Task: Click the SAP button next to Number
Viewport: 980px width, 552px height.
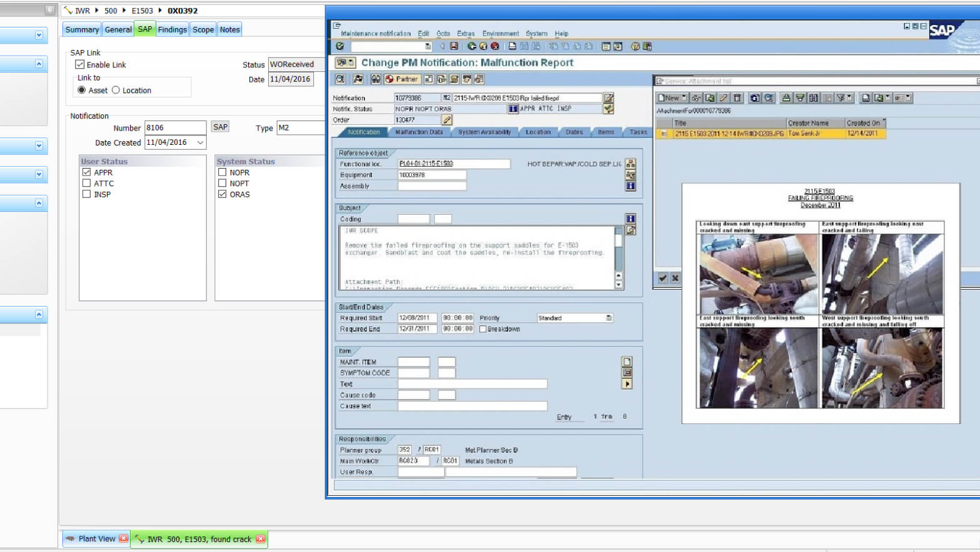Action: click(220, 127)
